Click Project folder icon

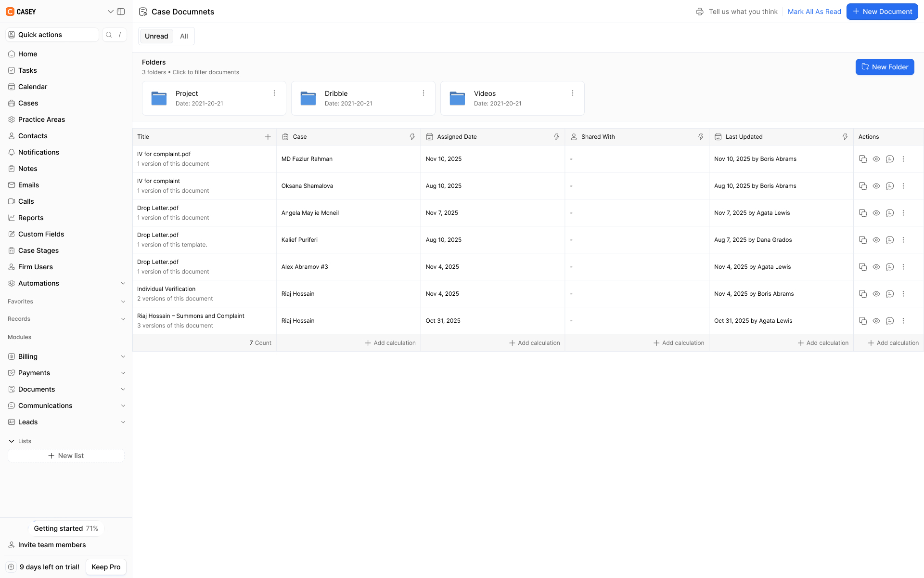tap(159, 98)
